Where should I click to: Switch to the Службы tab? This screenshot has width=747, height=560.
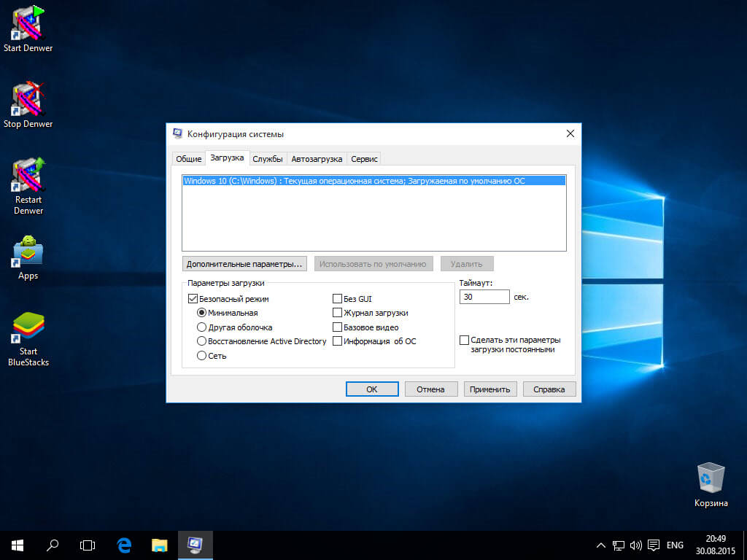pyautogui.click(x=268, y=159)
